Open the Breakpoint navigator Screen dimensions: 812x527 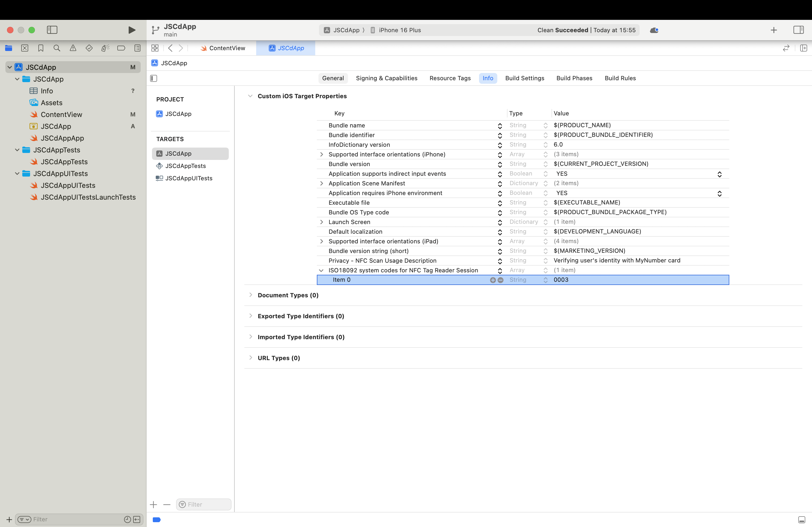[121, 48]
